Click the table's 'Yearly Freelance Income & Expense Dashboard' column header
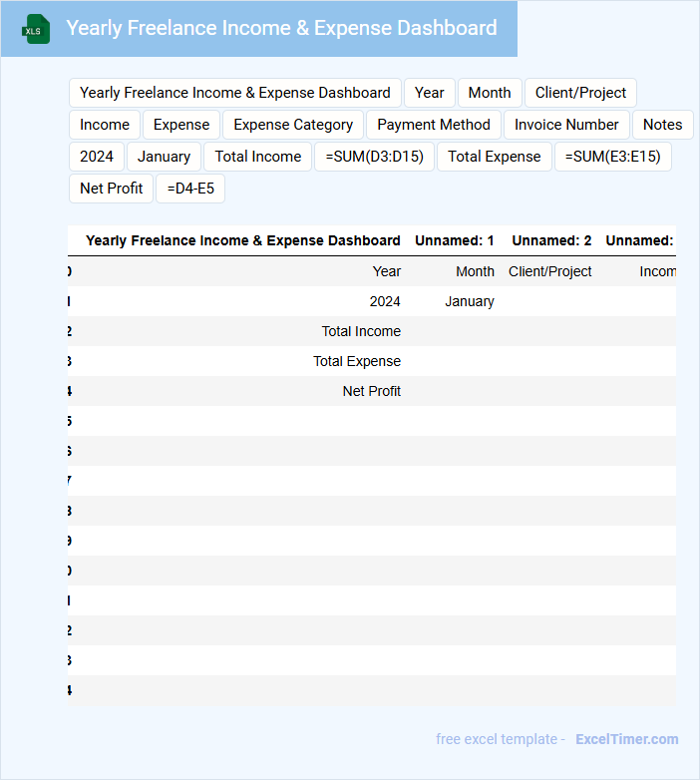Image resolution: width=700 pixels, height=780 pixels. [x=243, y=240]
